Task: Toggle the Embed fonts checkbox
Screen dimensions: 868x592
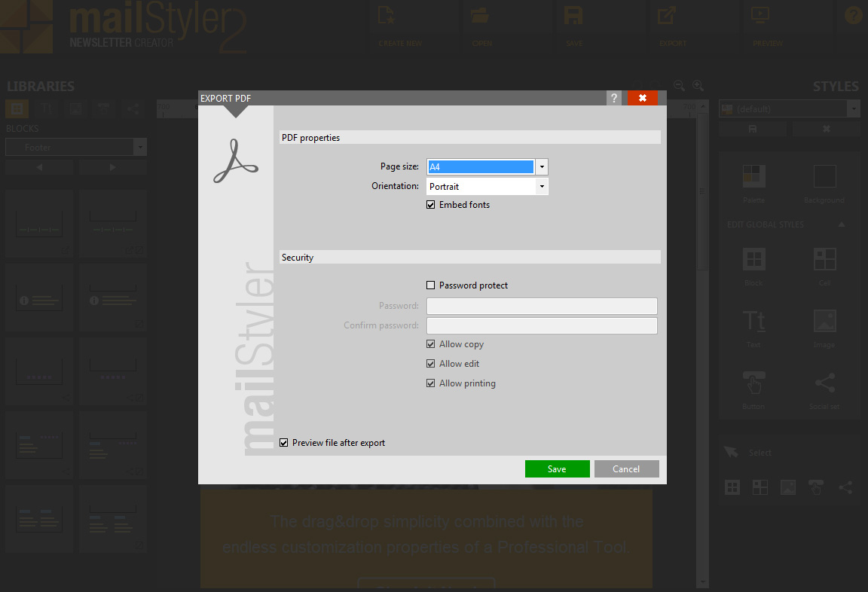Action: [x=431, y=205]
